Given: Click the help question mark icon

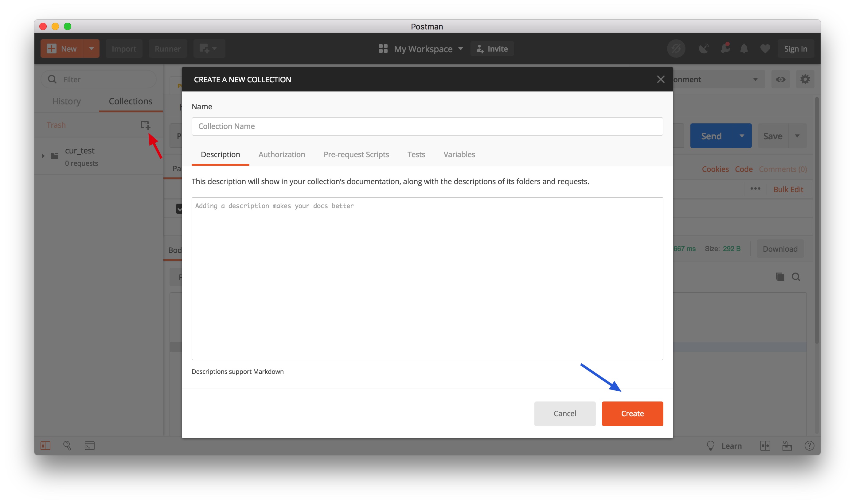Looking at the screenshot, I should click(x=809, y=446).
